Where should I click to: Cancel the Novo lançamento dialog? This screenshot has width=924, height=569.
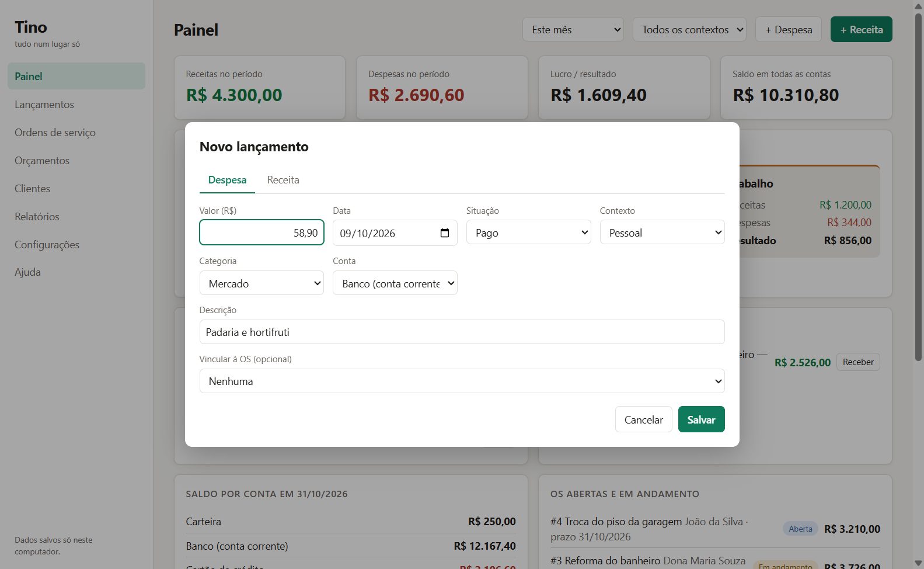click(643, 419)
